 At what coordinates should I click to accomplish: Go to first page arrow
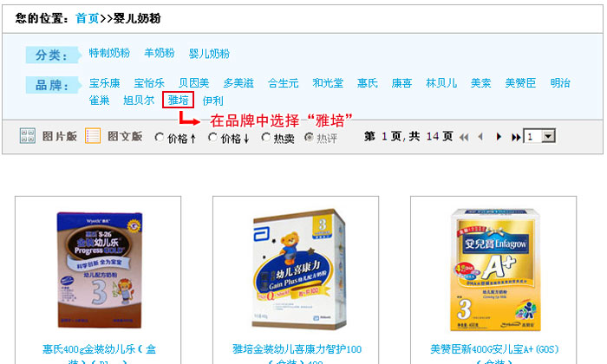tap(464, 137)
